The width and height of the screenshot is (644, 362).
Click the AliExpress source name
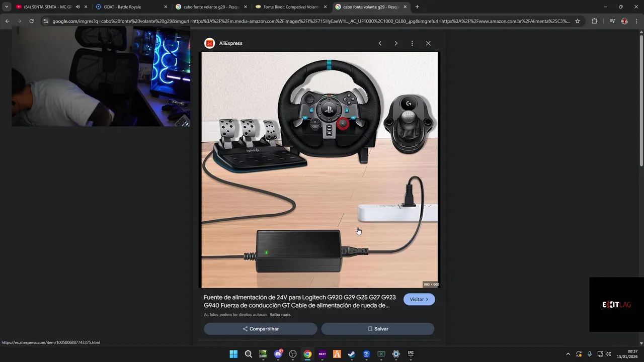pyautogui.click(x=231, y=43)
